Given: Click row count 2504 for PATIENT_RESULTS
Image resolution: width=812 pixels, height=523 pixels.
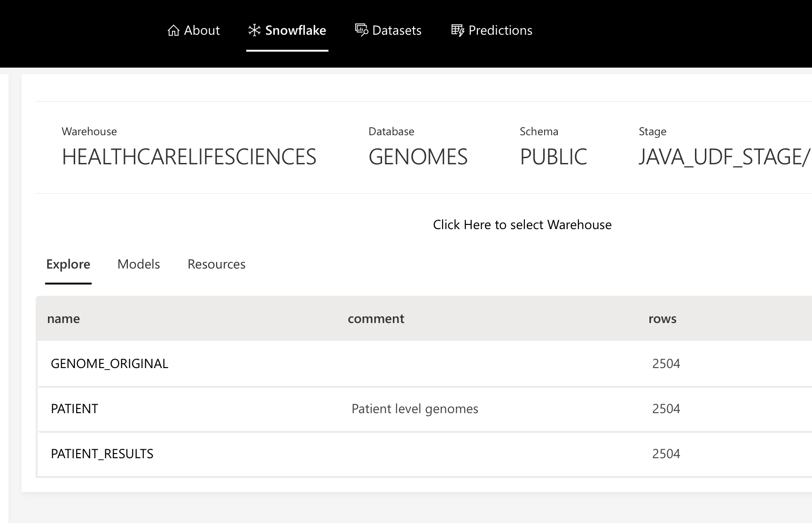Looking at the screenshot, I should (666, 454).
